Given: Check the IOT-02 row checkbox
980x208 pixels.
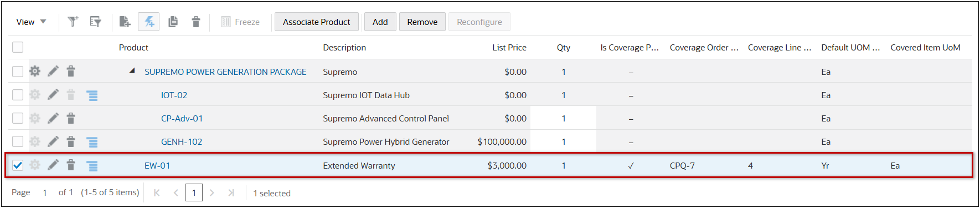Looking at the screenshot, I should pos(18,95).
